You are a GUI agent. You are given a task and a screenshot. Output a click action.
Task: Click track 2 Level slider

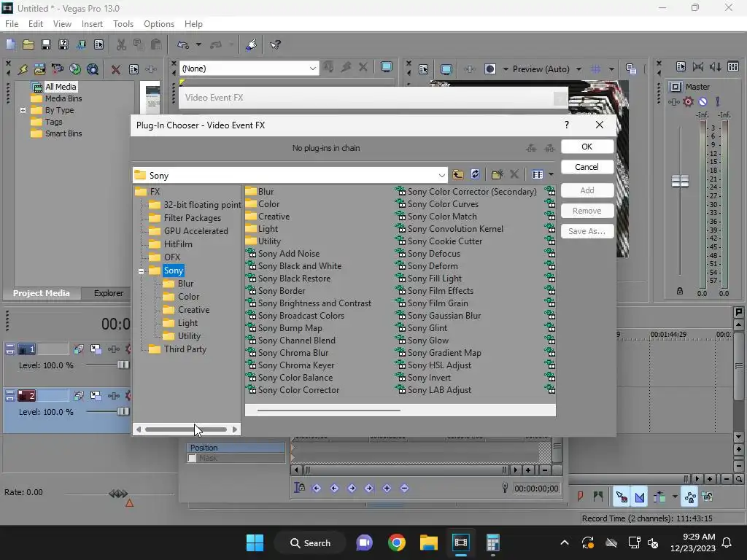point(123,412)
